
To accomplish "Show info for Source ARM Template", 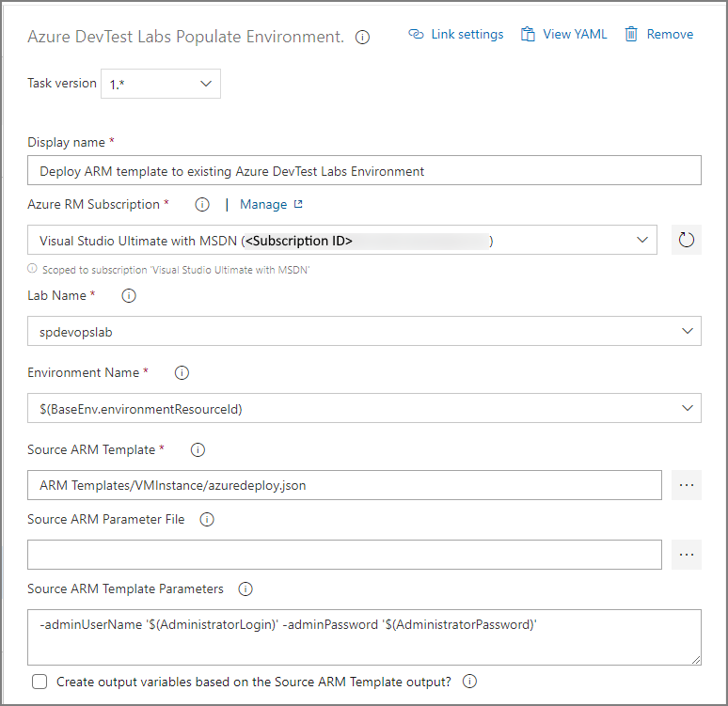I will coord(198,449).
